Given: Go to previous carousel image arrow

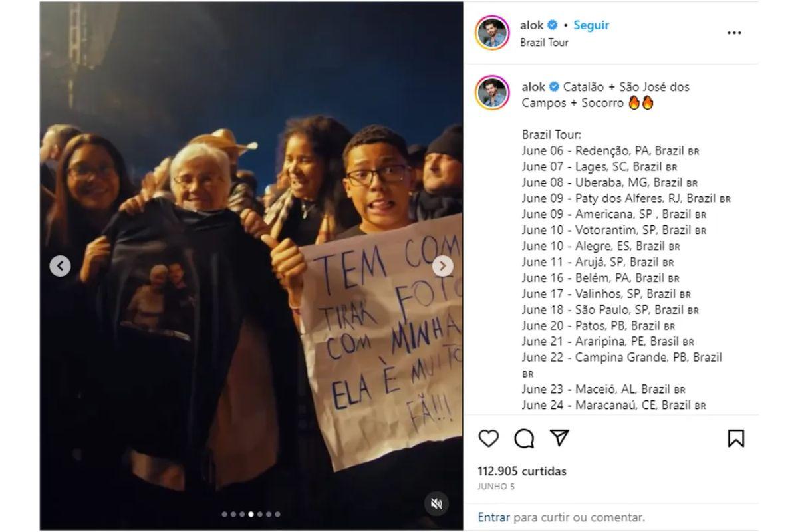Looking at the screenshot, I should 61,267.
